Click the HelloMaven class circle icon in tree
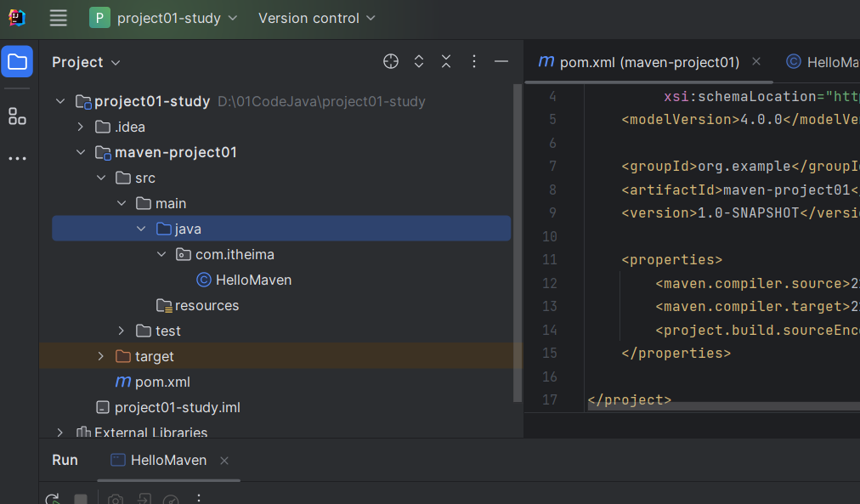Screen dimensions: 860x504 coord(203,280)
